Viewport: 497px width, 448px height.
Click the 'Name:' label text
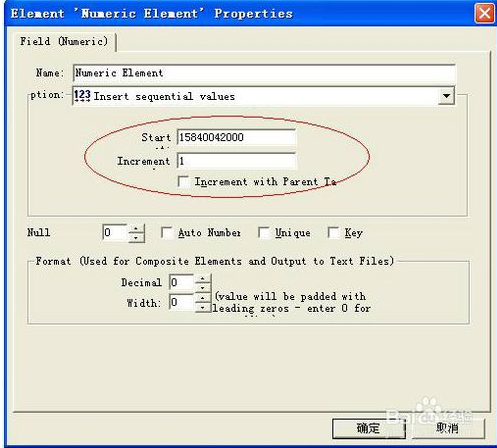coord(50,73)
